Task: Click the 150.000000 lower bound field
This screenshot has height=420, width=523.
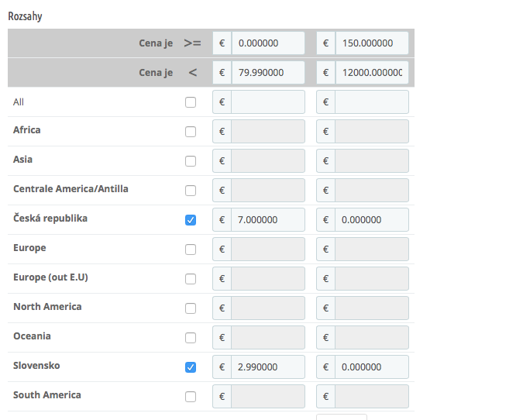Action: pos(371,43)
